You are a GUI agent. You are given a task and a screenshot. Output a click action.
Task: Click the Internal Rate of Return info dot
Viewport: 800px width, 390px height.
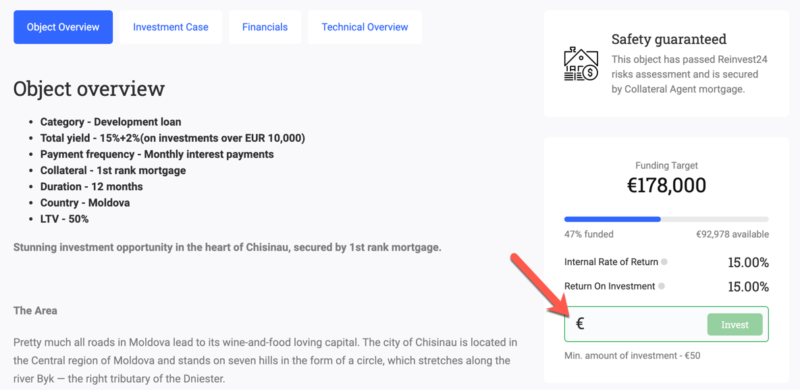(x=664, y=262)
